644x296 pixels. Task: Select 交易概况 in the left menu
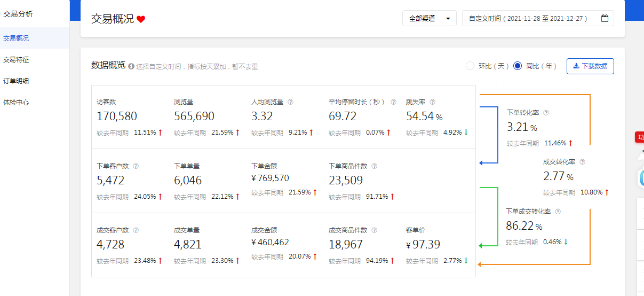coord(16,38)
